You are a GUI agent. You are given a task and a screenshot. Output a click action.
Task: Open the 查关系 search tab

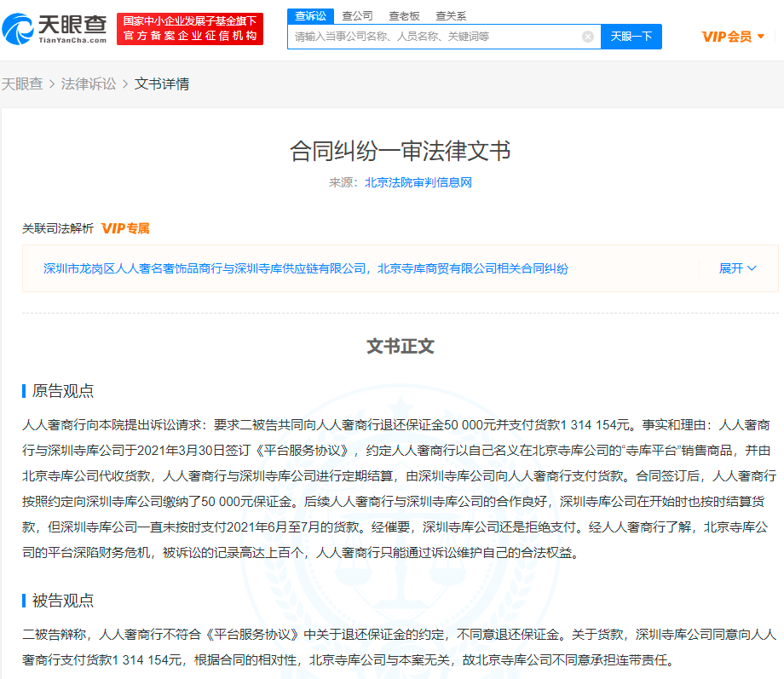(451, 15)
